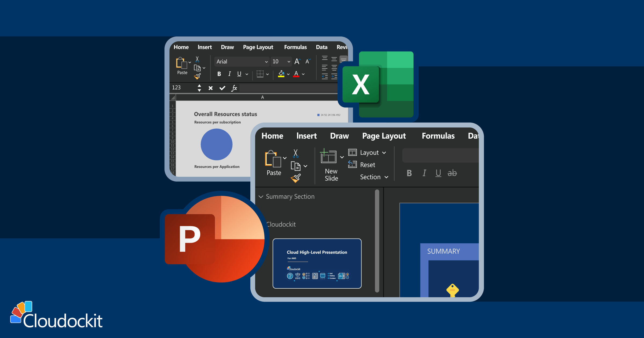
Task: Apply the red font color A
Action: 296,74
